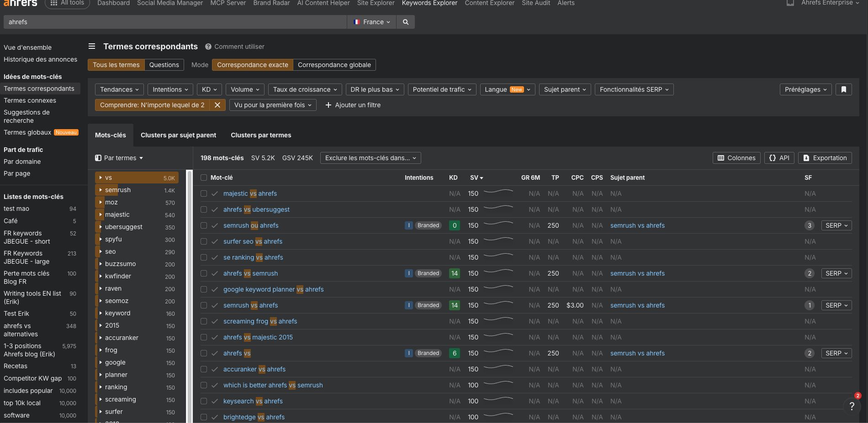The height and width of the screenshot is (423, 868).
Task: Select all keywords via the header checkbox
Action: [x=204, y=178]
